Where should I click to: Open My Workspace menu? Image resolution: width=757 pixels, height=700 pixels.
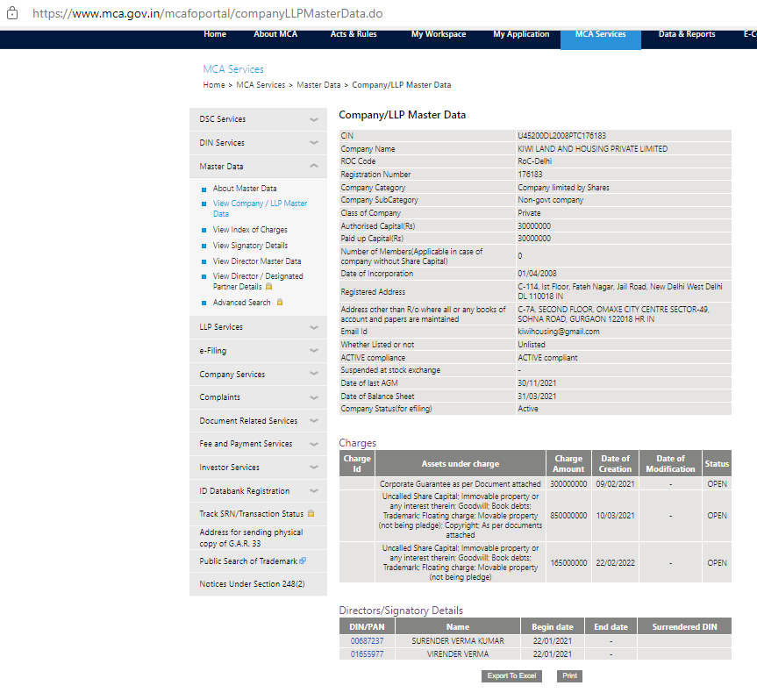coord(439,34)
